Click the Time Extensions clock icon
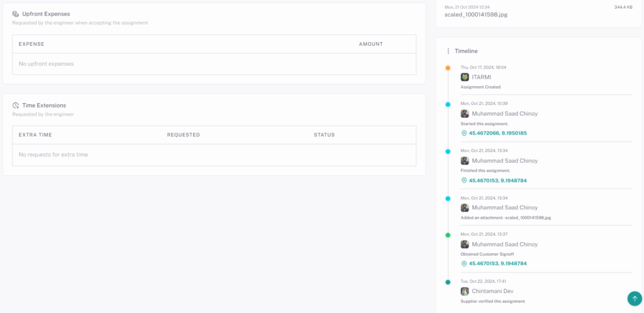Image resolution: width=644 pixels, height=313 pixels. [x=16, y=106]
